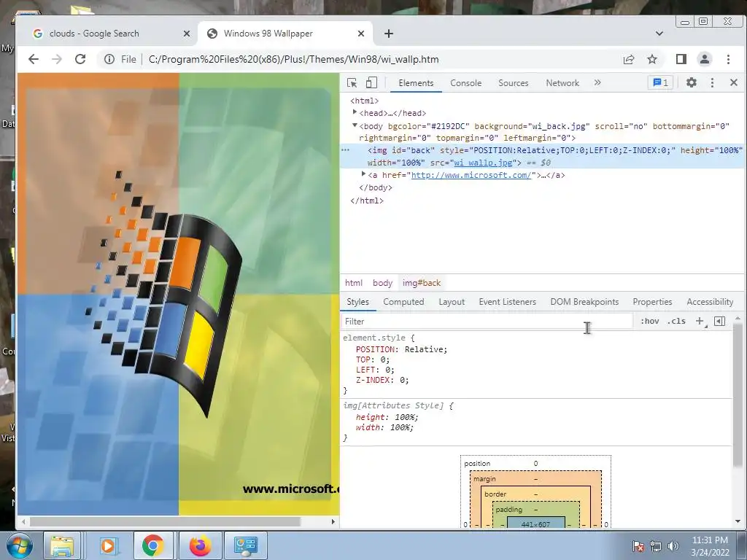Collapse the body element node
The image size is (747, 560).
click(355, 125)
